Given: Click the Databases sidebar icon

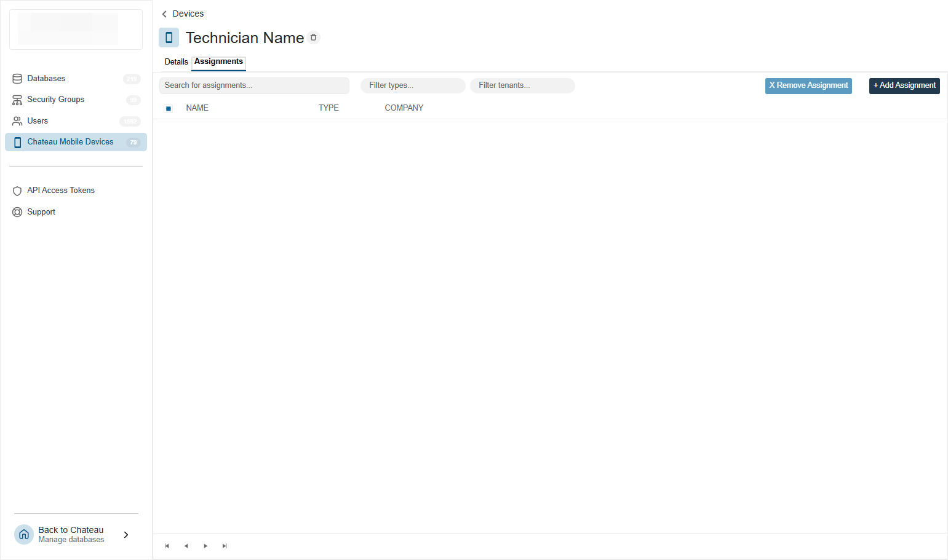Looking at the screenshot, I should point(17,79).
